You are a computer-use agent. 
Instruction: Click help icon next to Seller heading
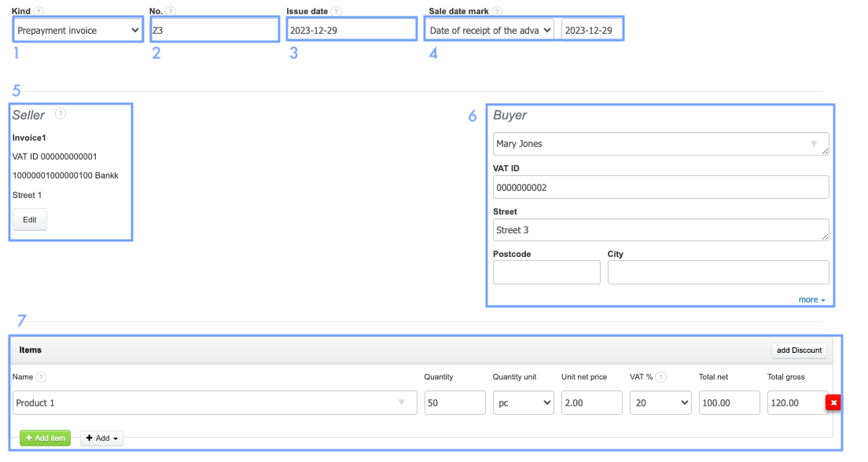click(x=61, y=114)
